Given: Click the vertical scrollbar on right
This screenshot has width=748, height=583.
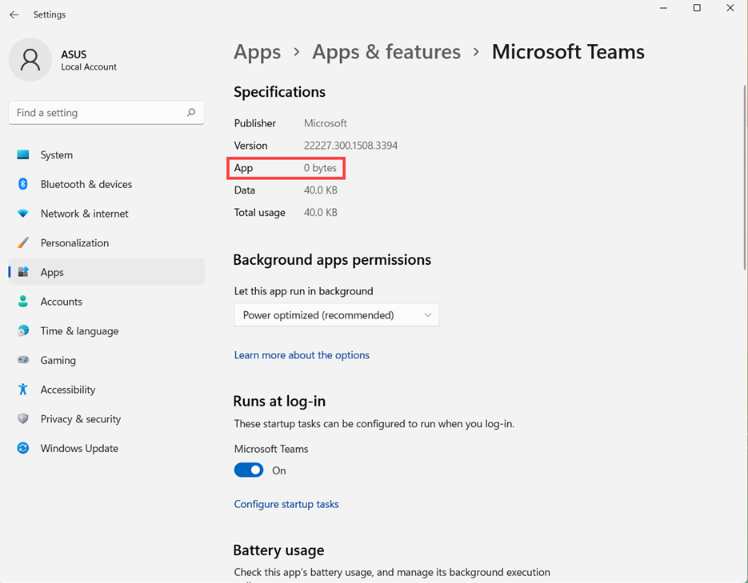Looking at the screenshot, I should tap(743, 180).
